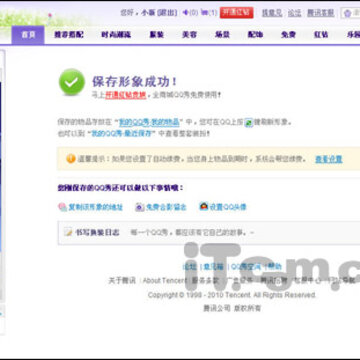The width and height of the screenshot is (360, 360).
Task: Click the purple flower icon at top right
Action: (x=347, y=13)
